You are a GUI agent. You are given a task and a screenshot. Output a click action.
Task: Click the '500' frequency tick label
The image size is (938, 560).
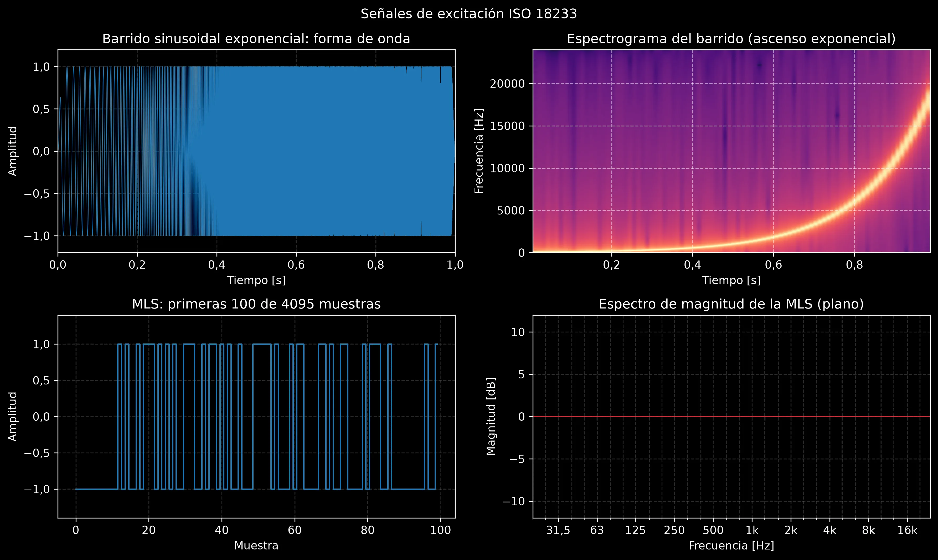click(713, 531)
